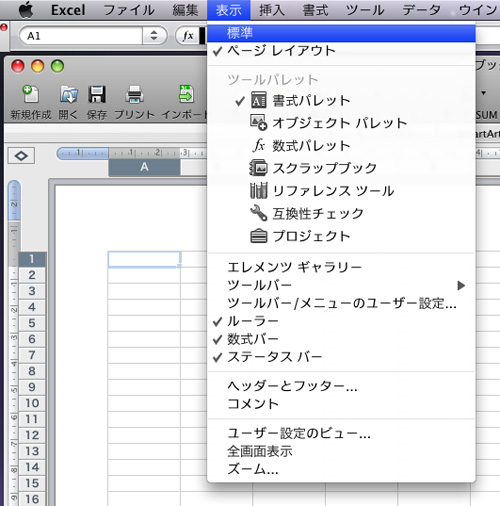This screenshot has width=500, height=506.
Task: Click the 開く open file icon
Action: (69, 95)
